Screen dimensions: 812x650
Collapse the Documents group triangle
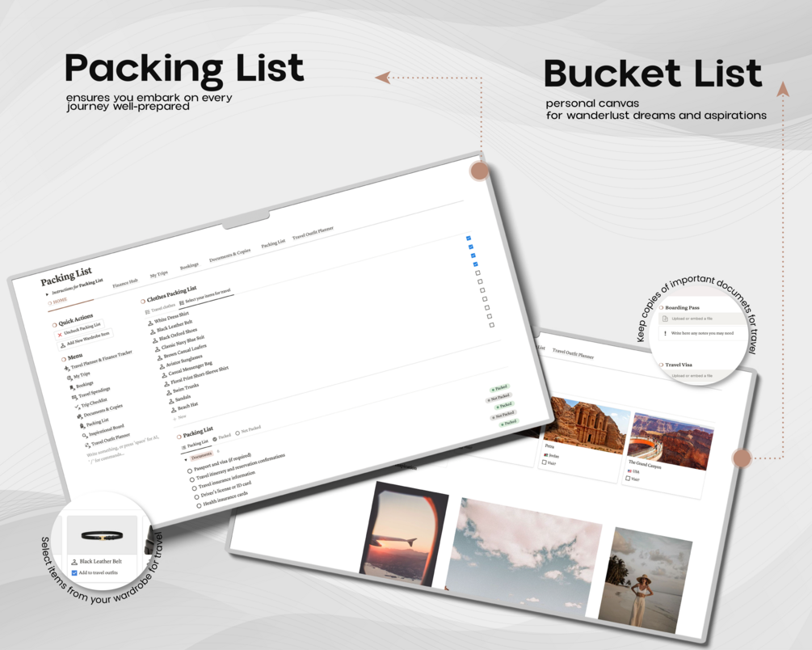click(x=185, y=459)
